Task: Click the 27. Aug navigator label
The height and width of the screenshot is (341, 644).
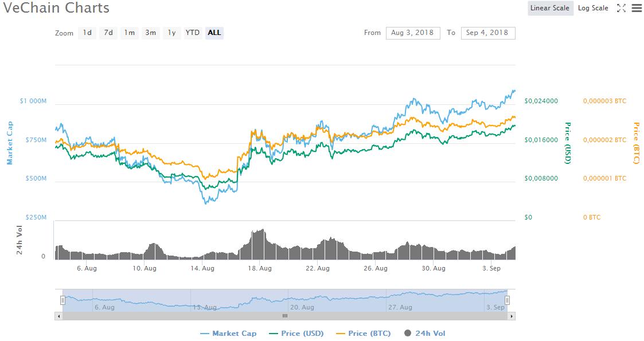Action: coord(400,307)
